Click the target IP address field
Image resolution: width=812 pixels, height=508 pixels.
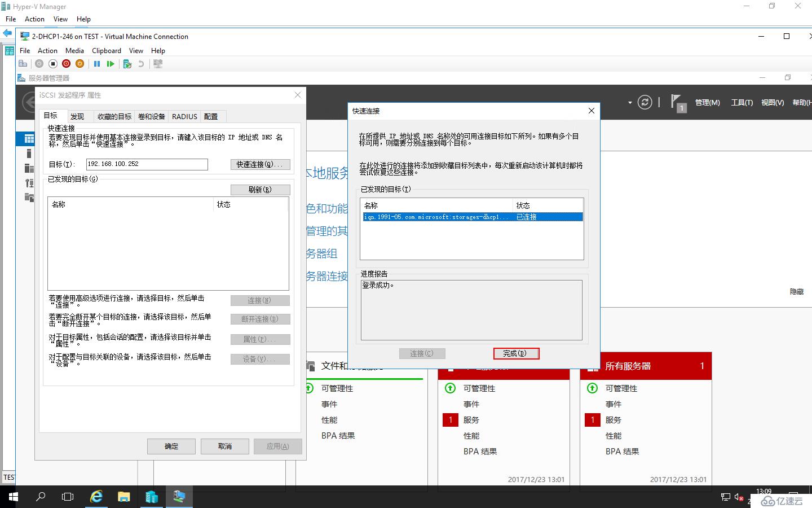pyautogui.click(x=147, y=164)
